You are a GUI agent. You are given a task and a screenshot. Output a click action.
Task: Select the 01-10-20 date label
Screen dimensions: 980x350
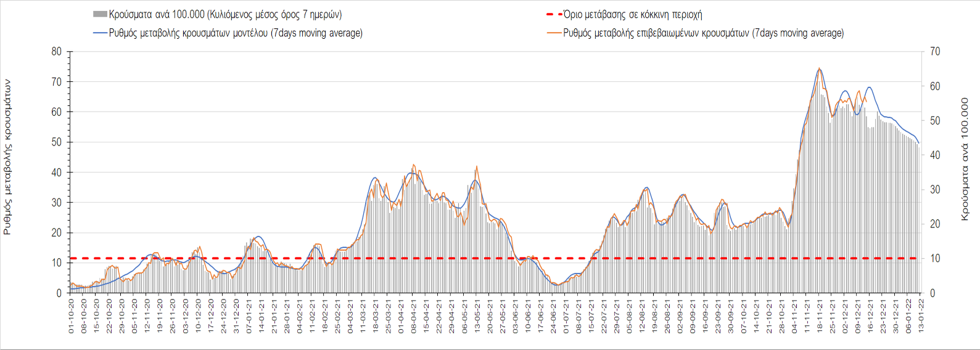pos(72,317)
